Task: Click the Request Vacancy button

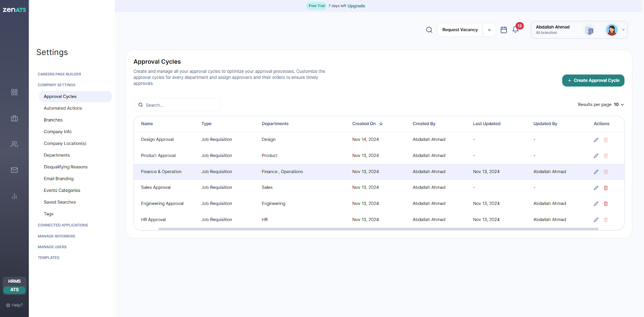Action: 460,30
